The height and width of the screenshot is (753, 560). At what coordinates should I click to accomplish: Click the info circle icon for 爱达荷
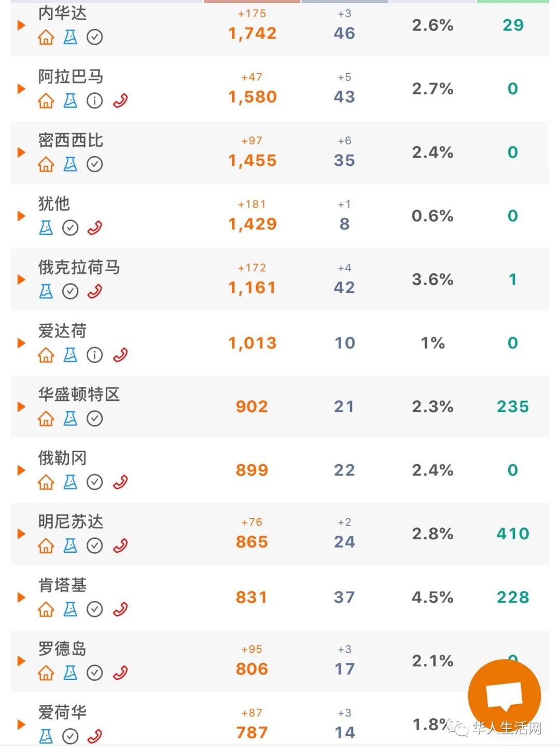tap(94, 355)
